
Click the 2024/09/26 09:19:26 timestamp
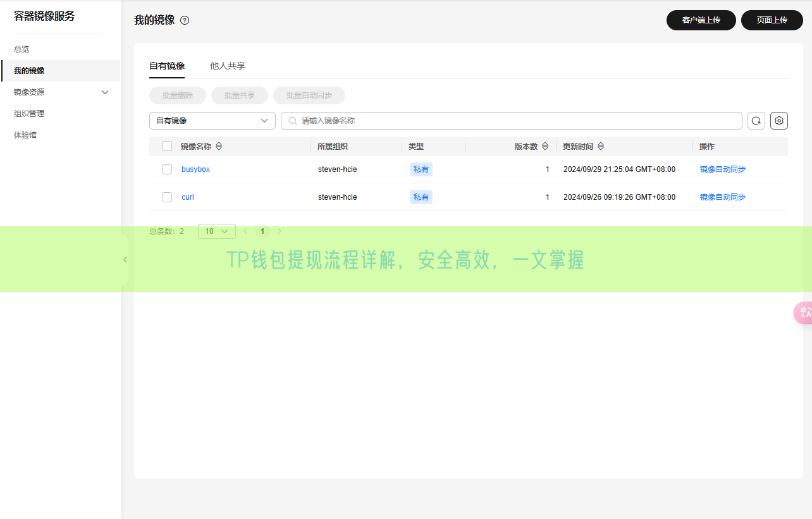click(x=619, y=197)
